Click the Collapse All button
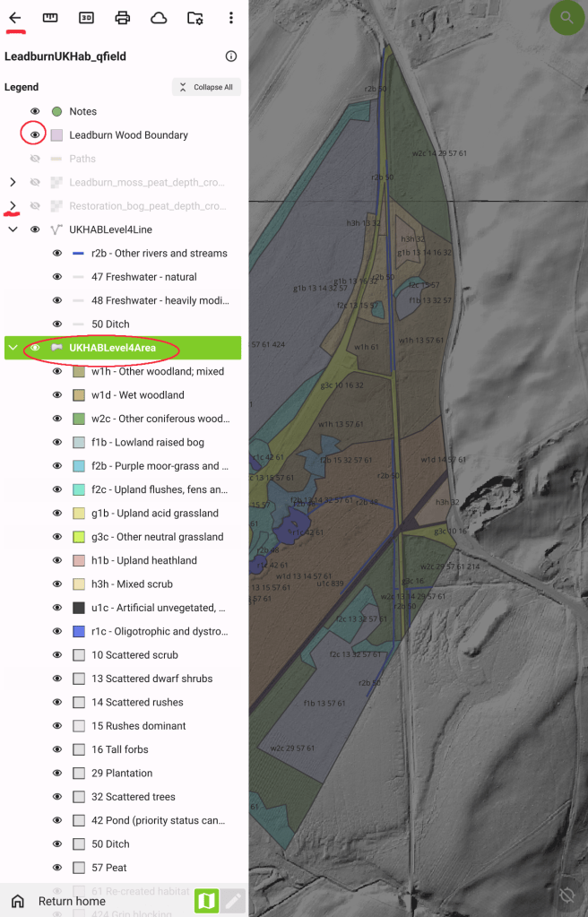The height and width of the screenshot is (917, 588). point(206,87)
